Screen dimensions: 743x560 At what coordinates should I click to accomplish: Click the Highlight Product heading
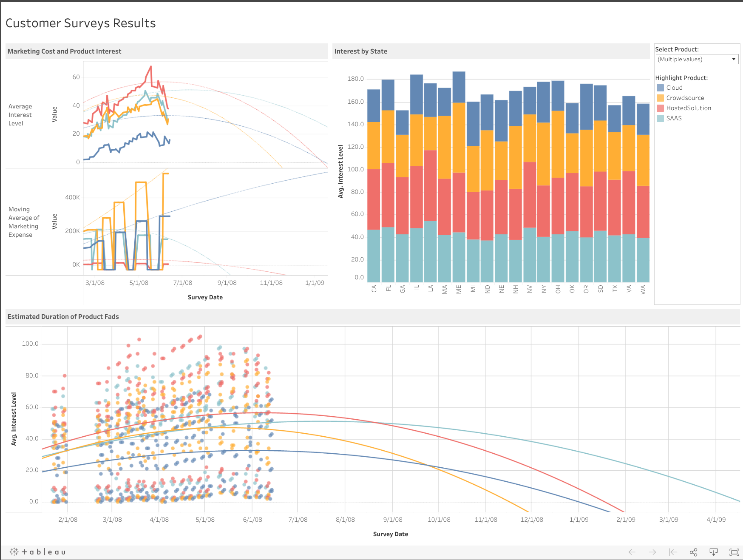[681, 78]
